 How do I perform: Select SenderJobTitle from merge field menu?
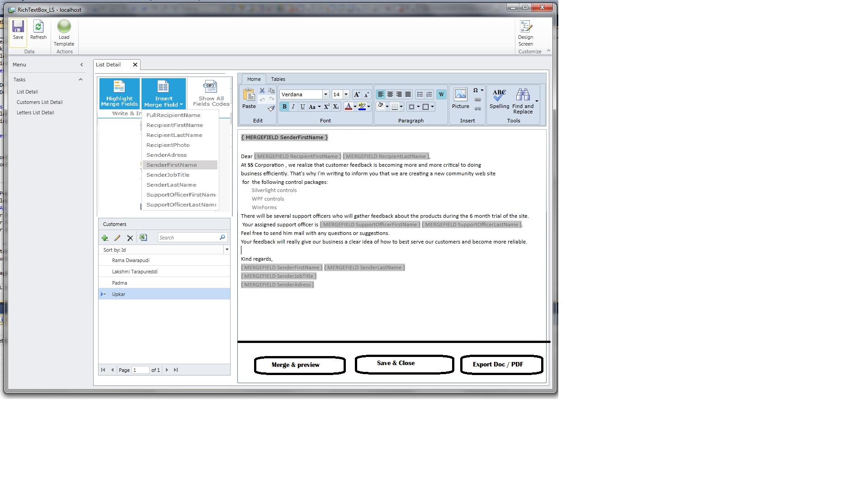pos(168,175)
